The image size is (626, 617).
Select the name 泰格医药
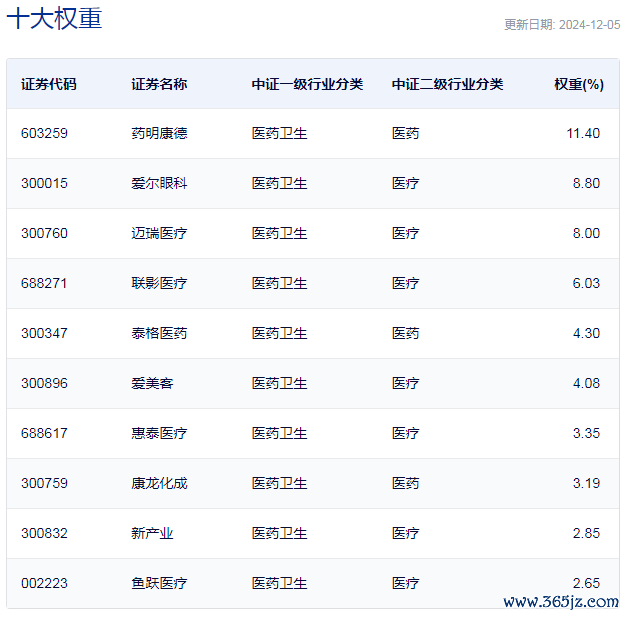(159, 333)
